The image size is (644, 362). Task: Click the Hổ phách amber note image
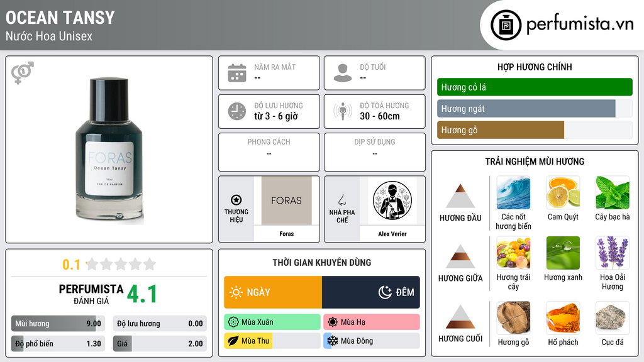point(563,318)
